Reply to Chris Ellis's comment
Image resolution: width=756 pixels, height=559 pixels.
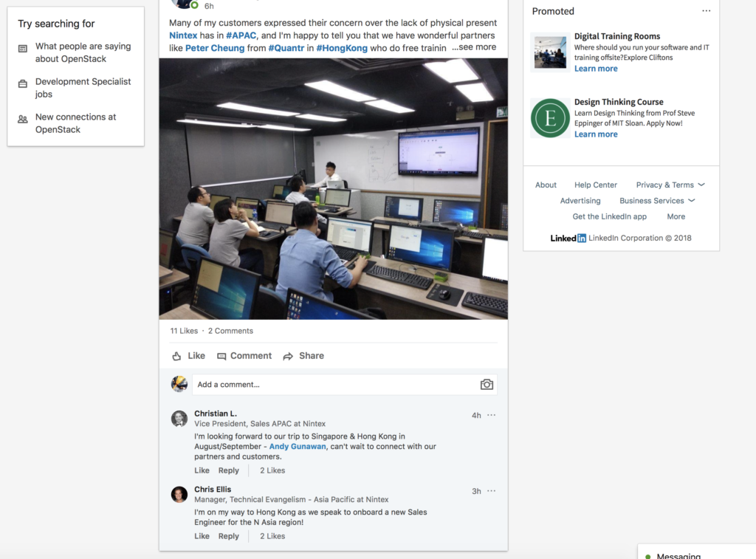coord(229,536)
